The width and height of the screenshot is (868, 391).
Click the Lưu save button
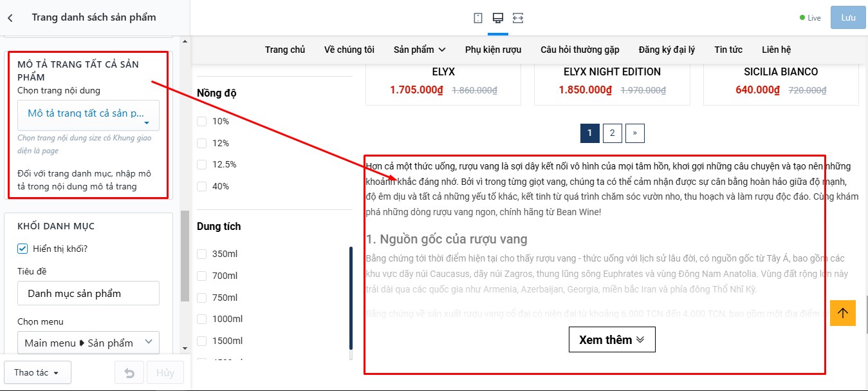848,17
